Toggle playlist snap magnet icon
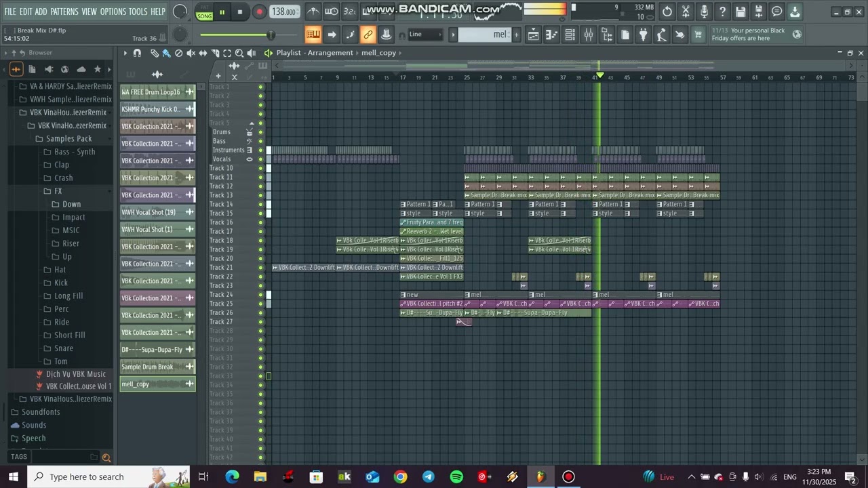The width and height of the screenshot is (868, 488). (x=137, y=53)
